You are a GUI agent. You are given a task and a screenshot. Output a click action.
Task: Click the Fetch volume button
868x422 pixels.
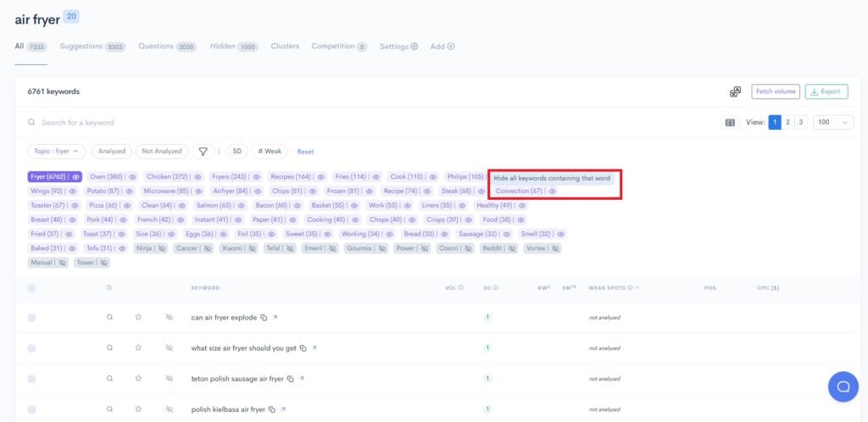(x=775, y=92)
